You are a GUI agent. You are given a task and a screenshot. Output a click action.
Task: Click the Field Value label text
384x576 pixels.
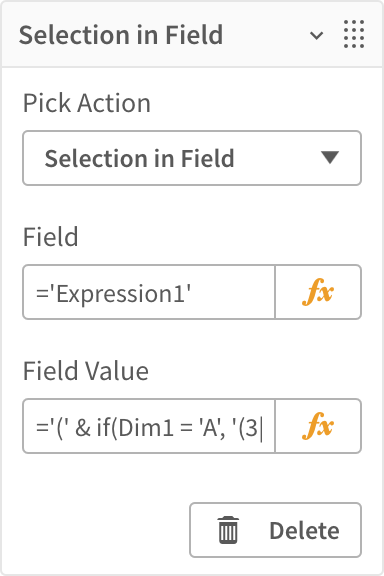click(86, 371)
